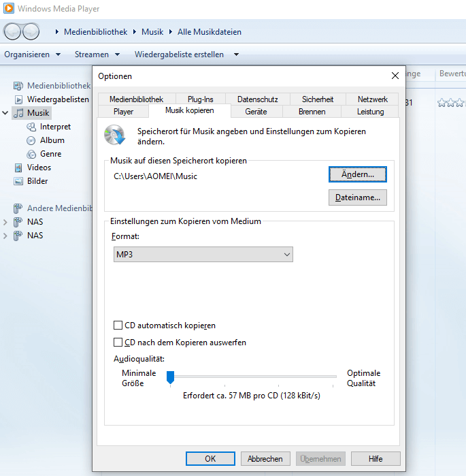The height and width of the screenshot is (476, 466).
Task: Select Bilder in the navigation tree
Action: click(37, 181)
